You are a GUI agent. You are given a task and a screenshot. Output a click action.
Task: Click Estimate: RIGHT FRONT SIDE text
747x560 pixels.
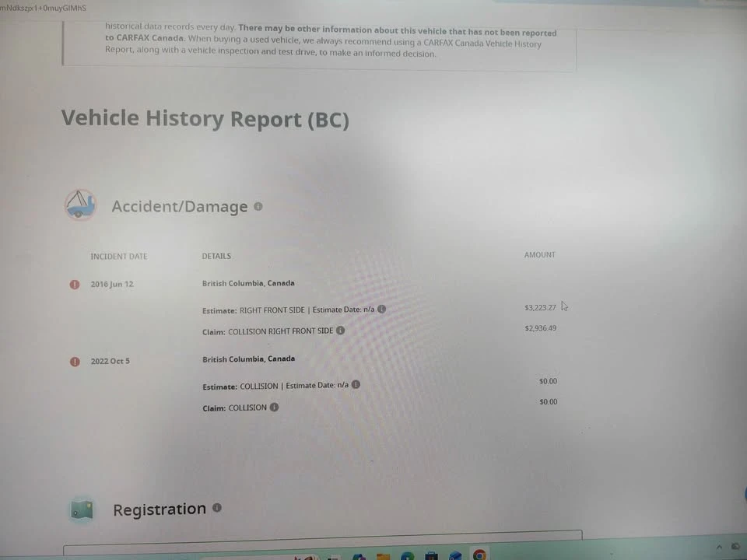tap(254, 310)
